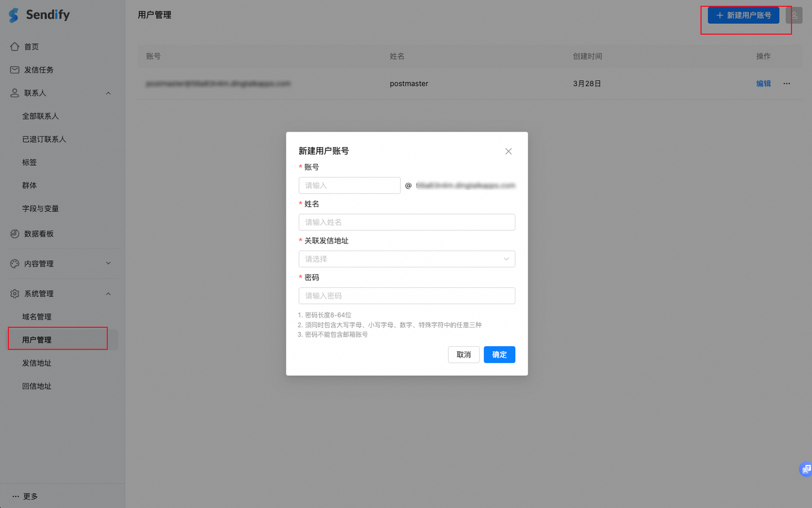Click the 数据看板 chart icon
This screenshot has height=508, width=812.
pos(15,234)
